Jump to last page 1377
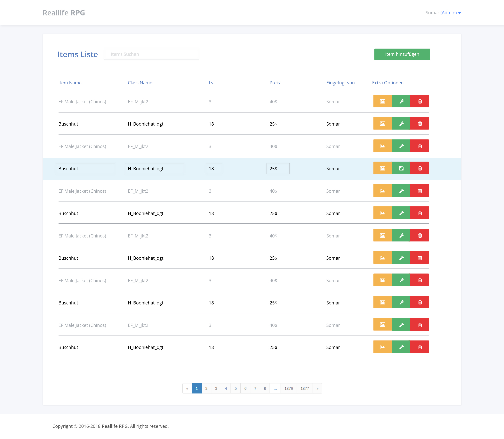Image resolution: width=504 pixels, height=439 pixels. (x=305, y=388)
